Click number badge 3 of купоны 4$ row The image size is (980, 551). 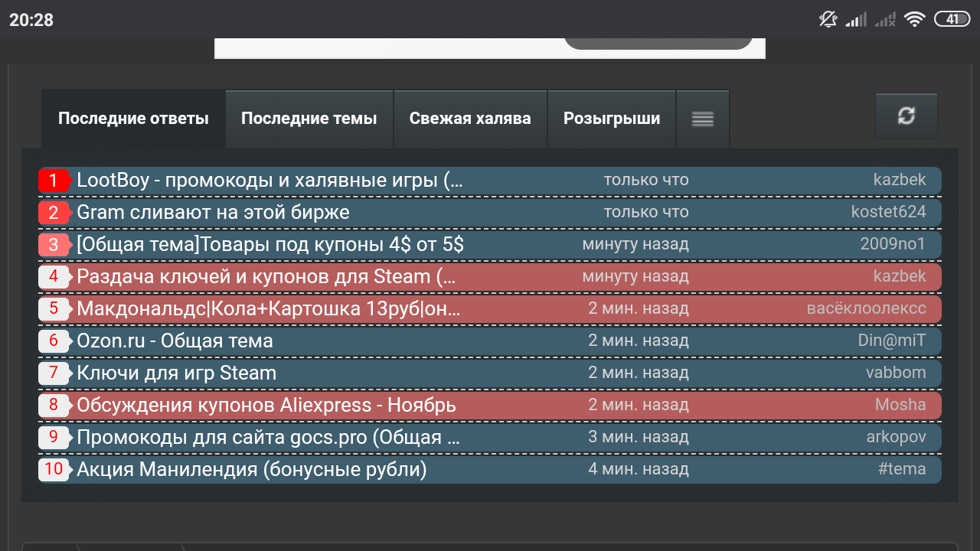tap(54, 245)
